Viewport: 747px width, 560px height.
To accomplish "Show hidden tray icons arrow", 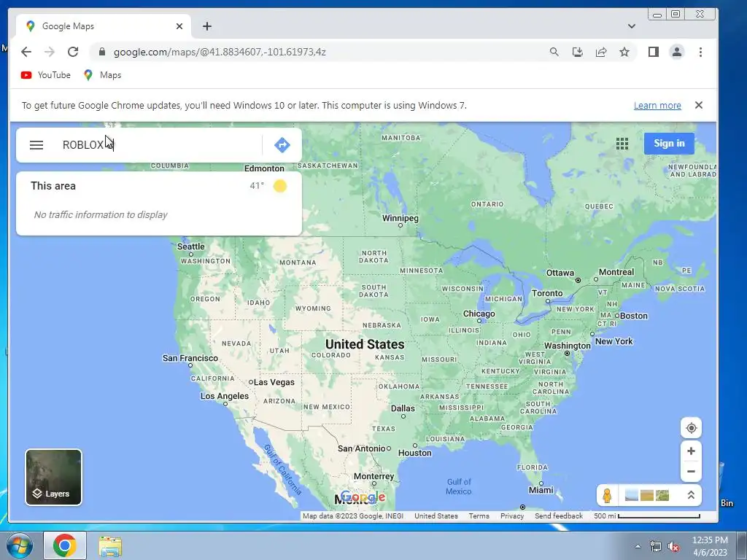I will [x=638, y=546].
